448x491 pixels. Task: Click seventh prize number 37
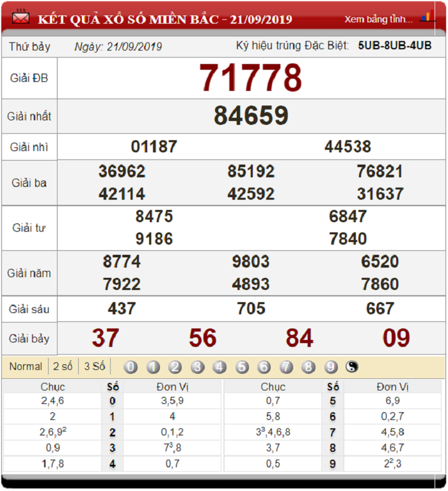coord(106,338)
